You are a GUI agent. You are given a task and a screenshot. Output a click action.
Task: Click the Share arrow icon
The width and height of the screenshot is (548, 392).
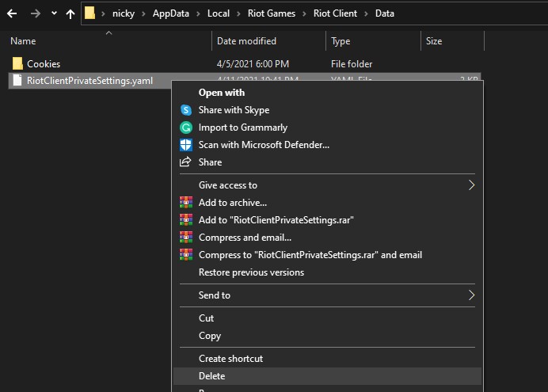(x=185, y=162)
